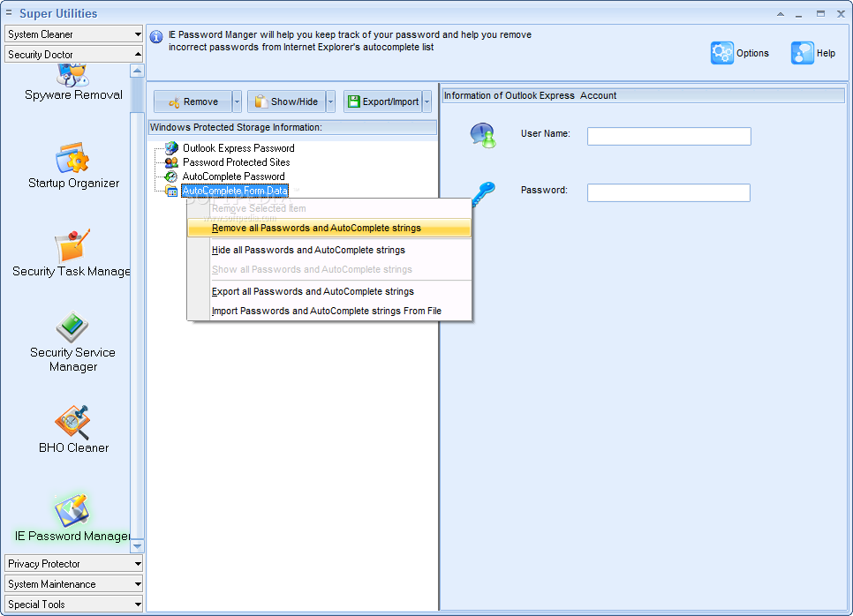This screenshot has width=853, height=616.
Task: Click the Password input field
Action: point(668,193)
